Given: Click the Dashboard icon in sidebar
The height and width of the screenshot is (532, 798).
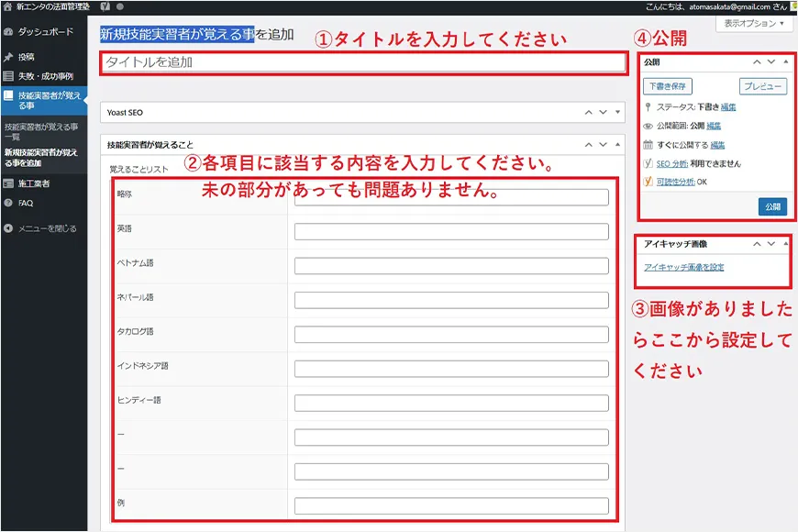Looking at the screenshot, I should [8, 31].
